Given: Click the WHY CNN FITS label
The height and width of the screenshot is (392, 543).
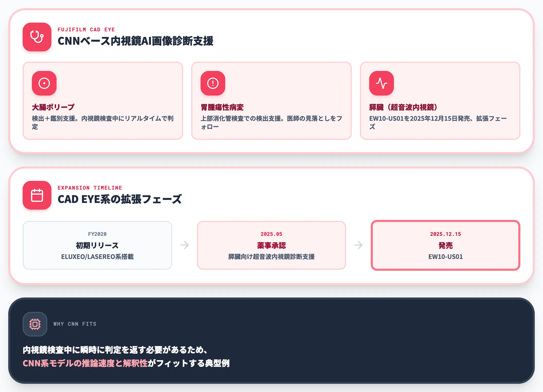Looking at the screenshot, I should point(75,324).
